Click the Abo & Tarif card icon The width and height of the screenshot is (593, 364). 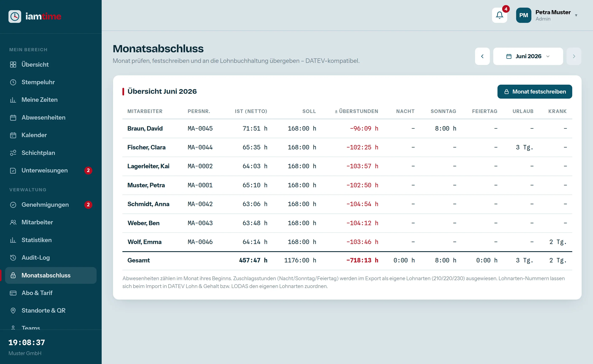coord(13,293)
